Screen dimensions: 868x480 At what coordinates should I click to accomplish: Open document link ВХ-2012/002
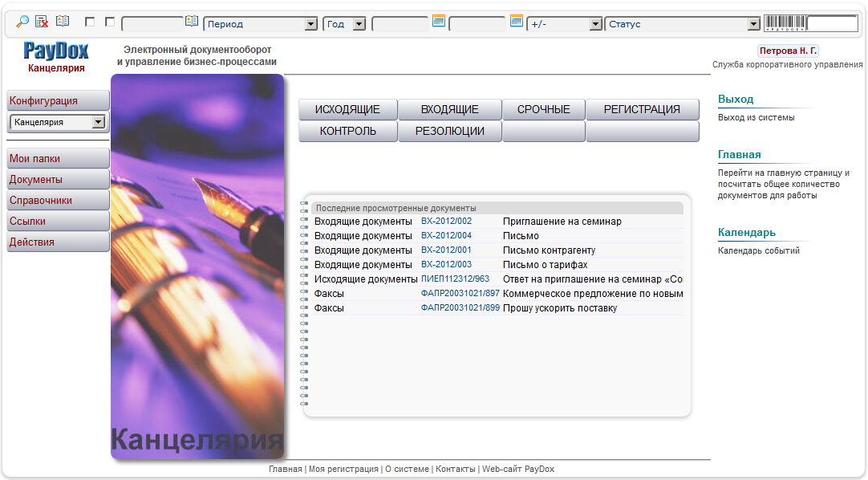(x=446, y=221)
